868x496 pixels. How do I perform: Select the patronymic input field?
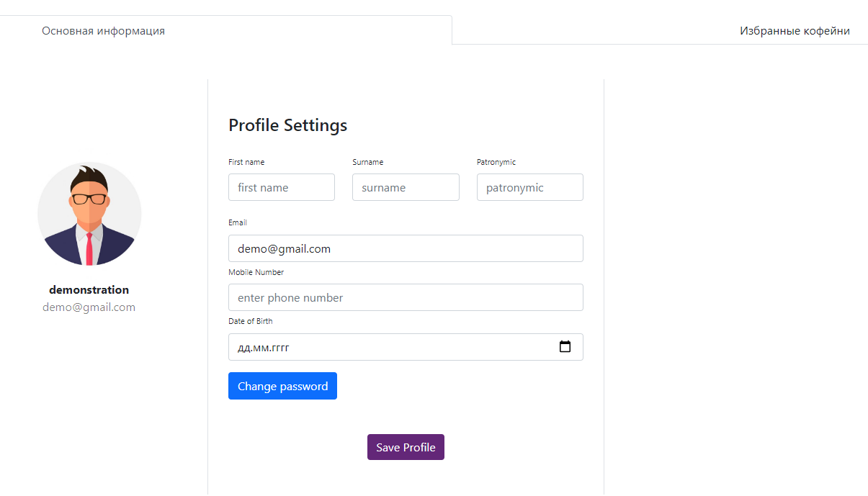tap(529, 187)
